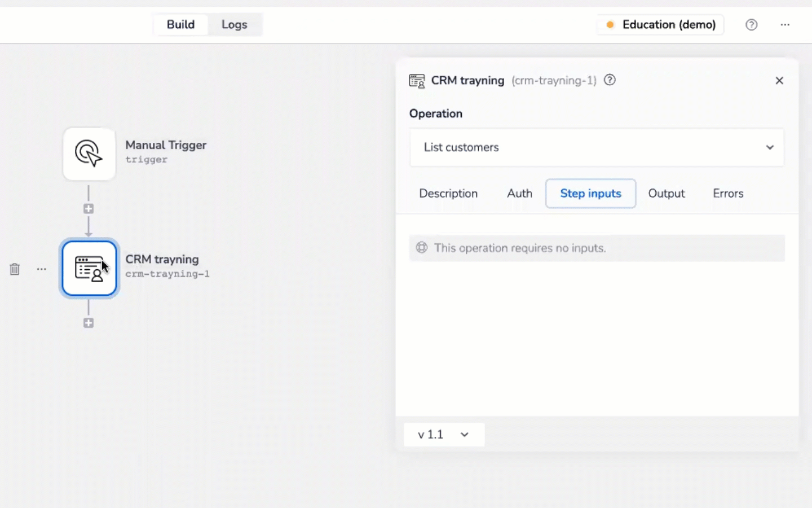812x508 pixels.
Task: Delete the CRM trayning step with trash icon
Action: coord(15,269)
